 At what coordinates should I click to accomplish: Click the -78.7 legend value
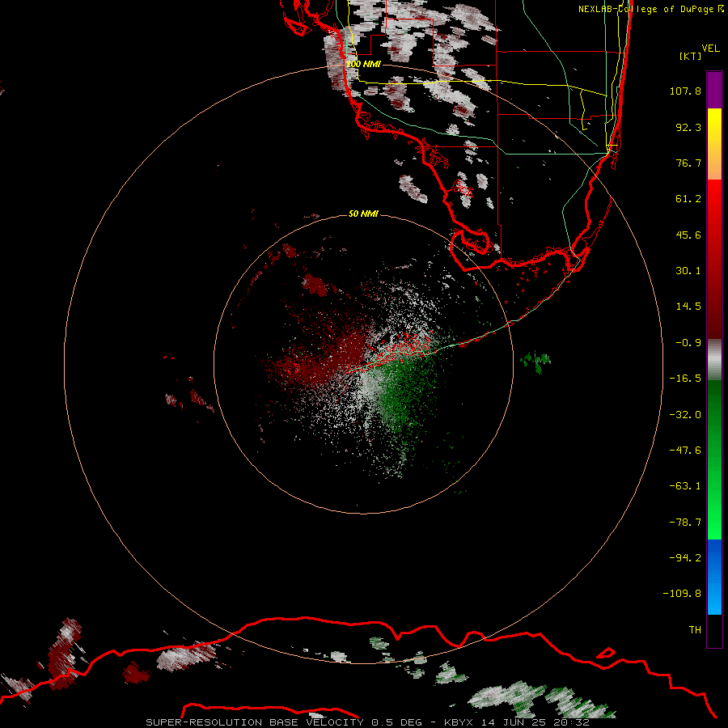685,523
